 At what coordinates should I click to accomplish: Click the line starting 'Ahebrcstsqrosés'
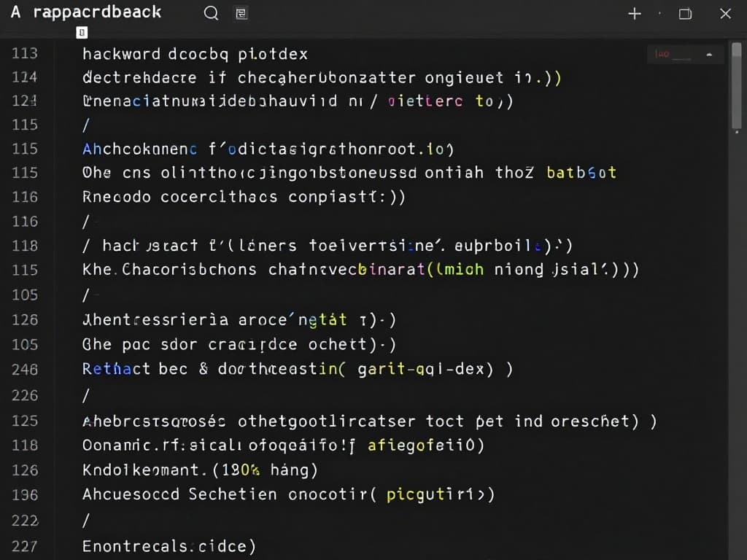(x=370, y=421)
